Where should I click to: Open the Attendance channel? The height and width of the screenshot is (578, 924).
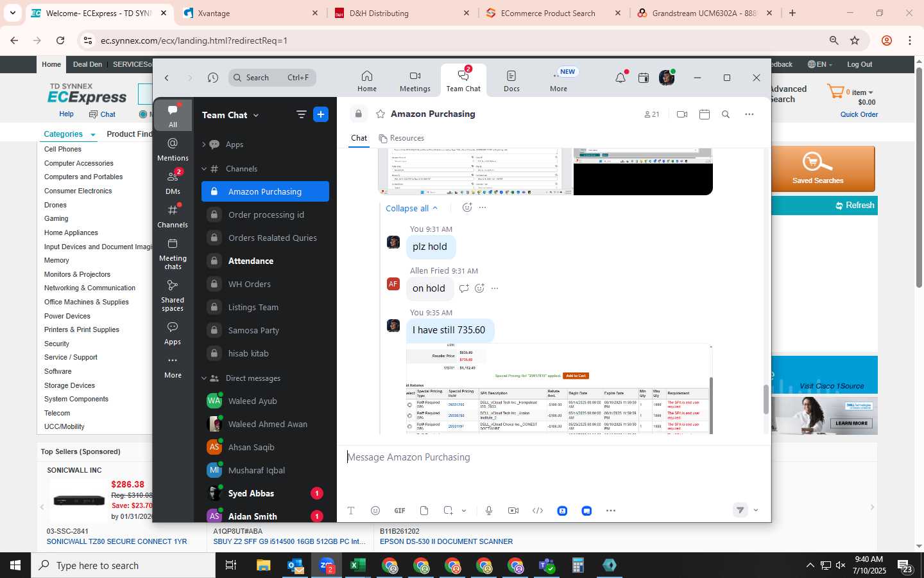pos(265,261)
